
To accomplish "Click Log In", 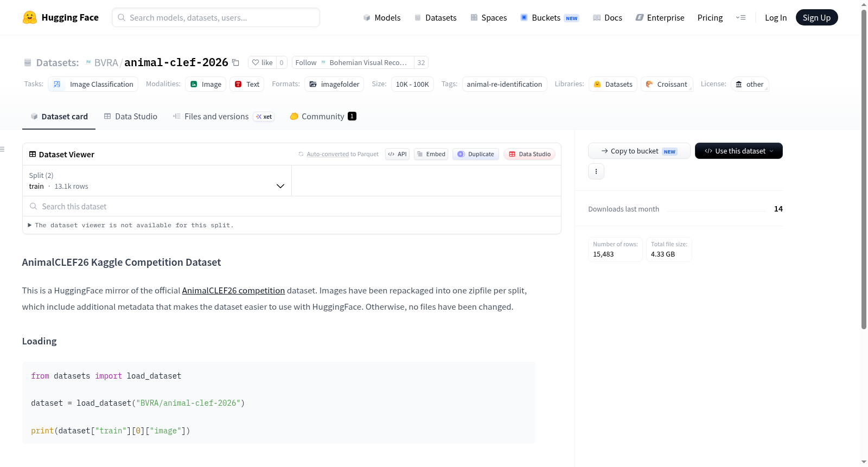I will [x=776, y=17].
